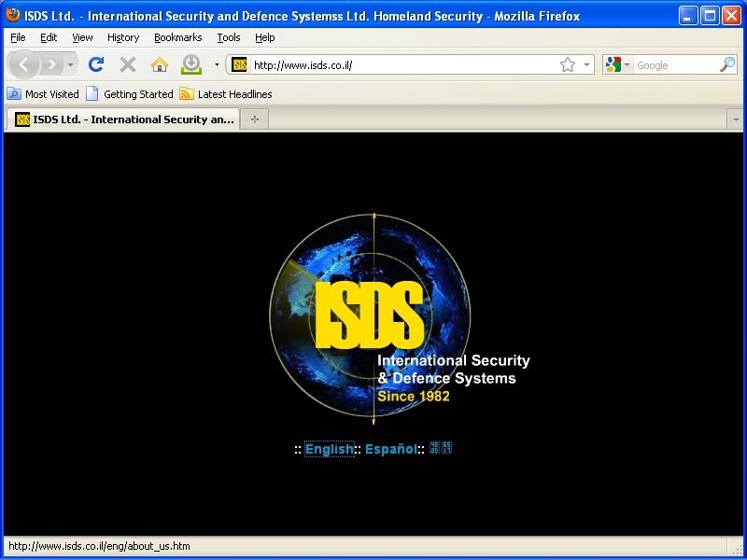Open the Bookmarks menu
The height and width of the screenshot is (560, 747).
(177, 37)
